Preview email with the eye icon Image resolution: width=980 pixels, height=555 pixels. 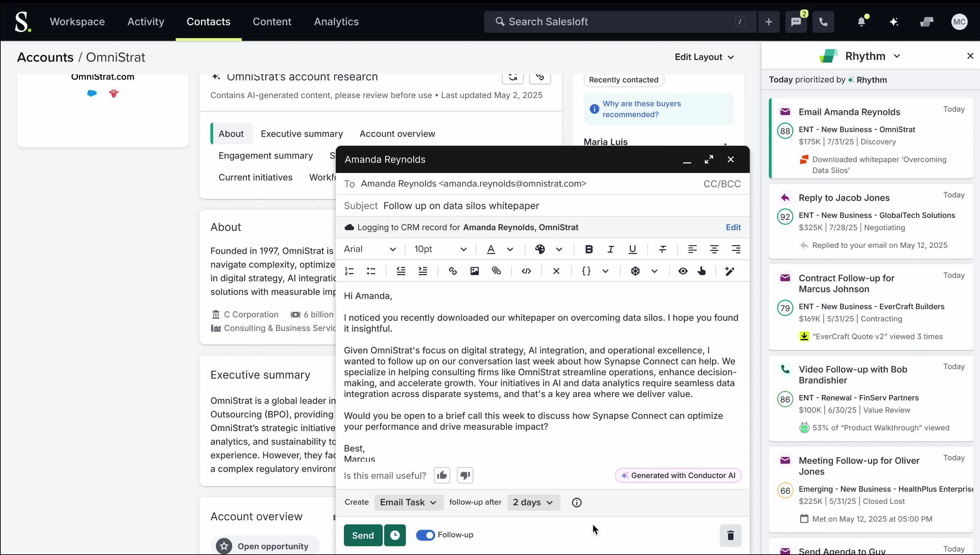click(x=683, y=271)
